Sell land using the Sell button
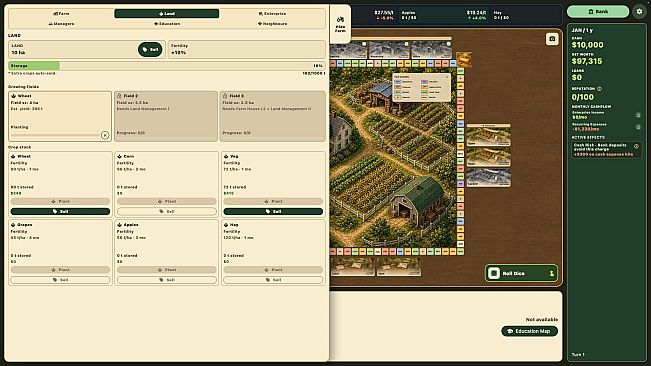Viewport: 651px width, 366px height. pos(150,49)
